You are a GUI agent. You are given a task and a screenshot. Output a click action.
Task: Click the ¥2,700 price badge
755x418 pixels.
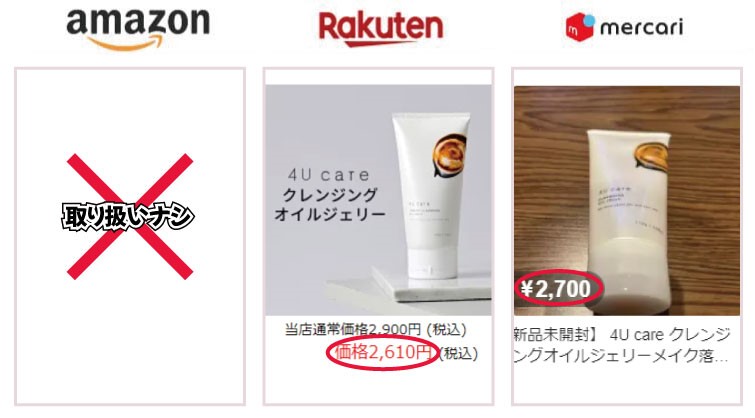pyautogui.click(x=555, y=288)
